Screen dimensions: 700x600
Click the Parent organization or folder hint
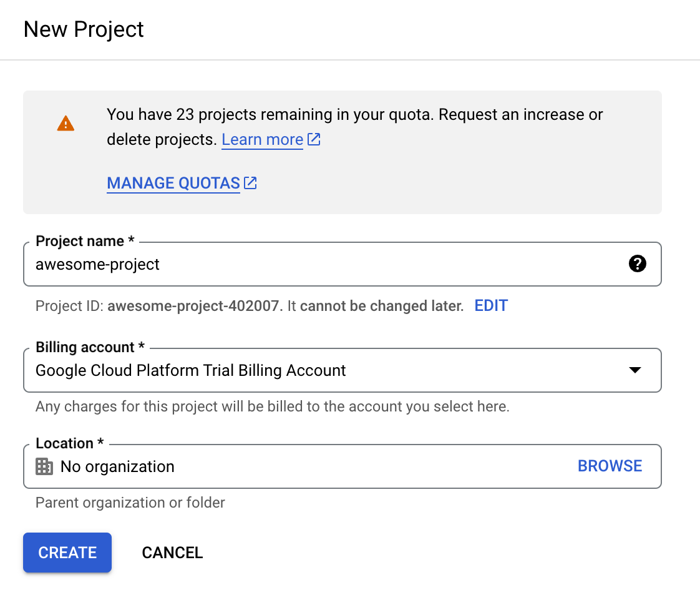click(130, 503)
